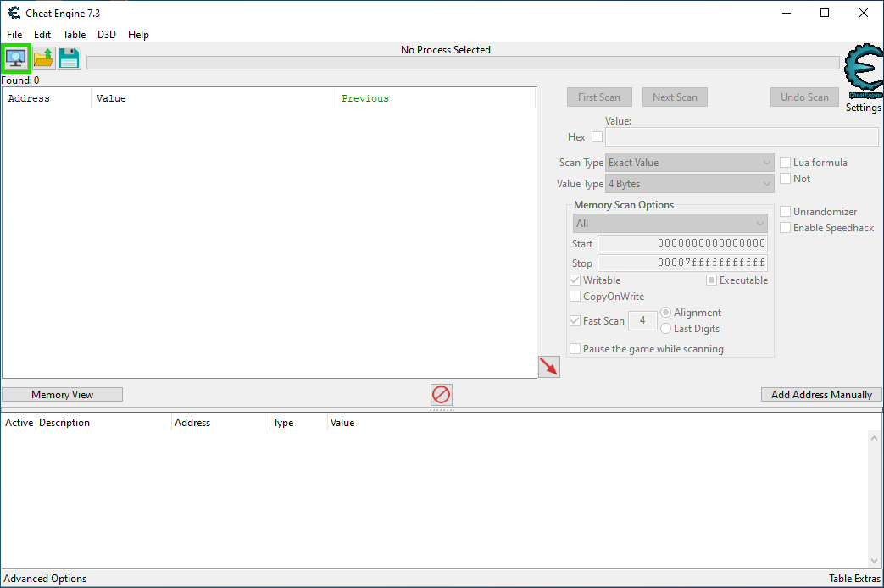Open the Edit menu

(x=42, y=35)
